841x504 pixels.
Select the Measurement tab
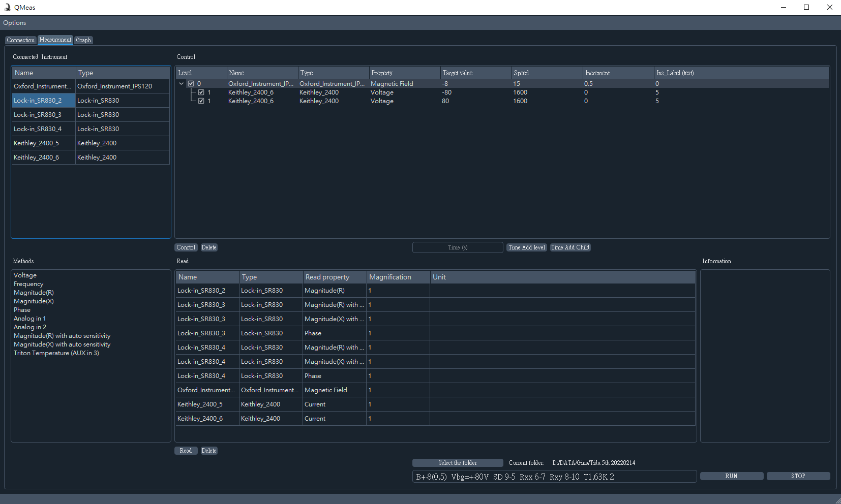coord(55,40)
